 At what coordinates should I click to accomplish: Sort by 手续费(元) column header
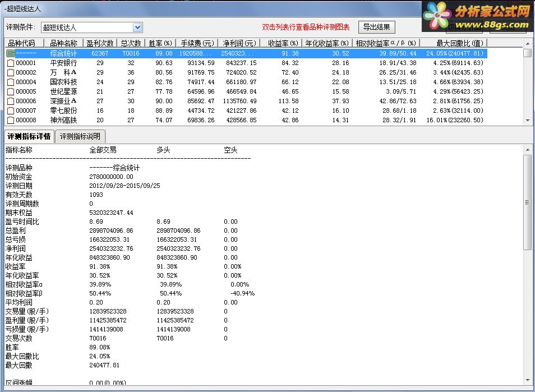197,43
